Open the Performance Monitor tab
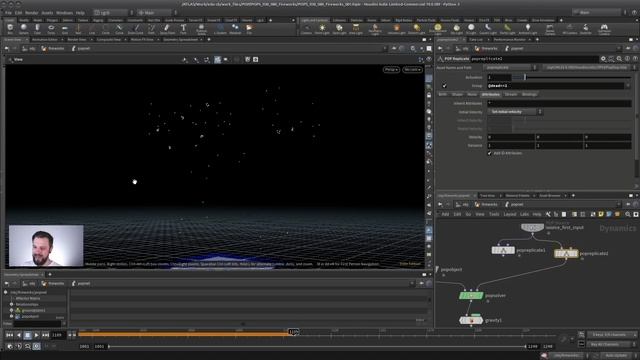640x360 pixels. click(509, 40)
